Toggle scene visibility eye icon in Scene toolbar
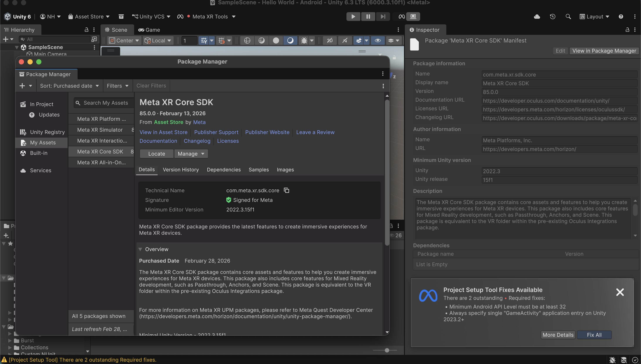The width and height of the screenshot is (641, 364). [x=377, y=40]
